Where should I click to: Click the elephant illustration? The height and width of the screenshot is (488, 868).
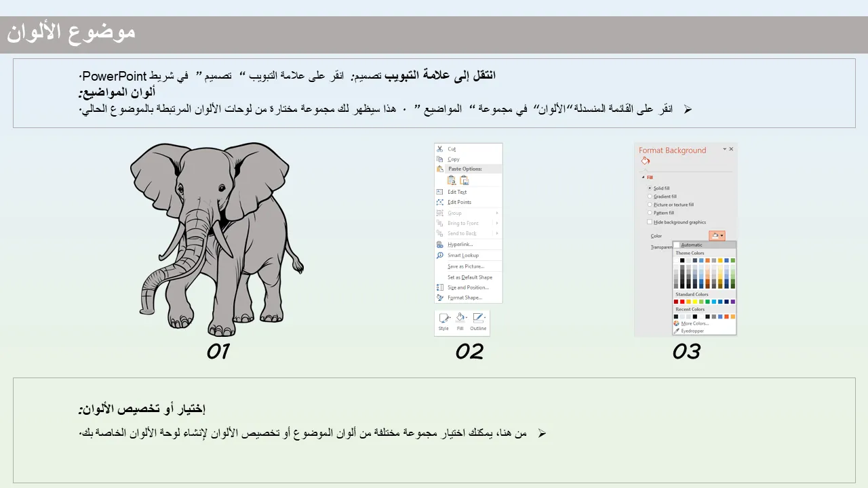[216, 237]
